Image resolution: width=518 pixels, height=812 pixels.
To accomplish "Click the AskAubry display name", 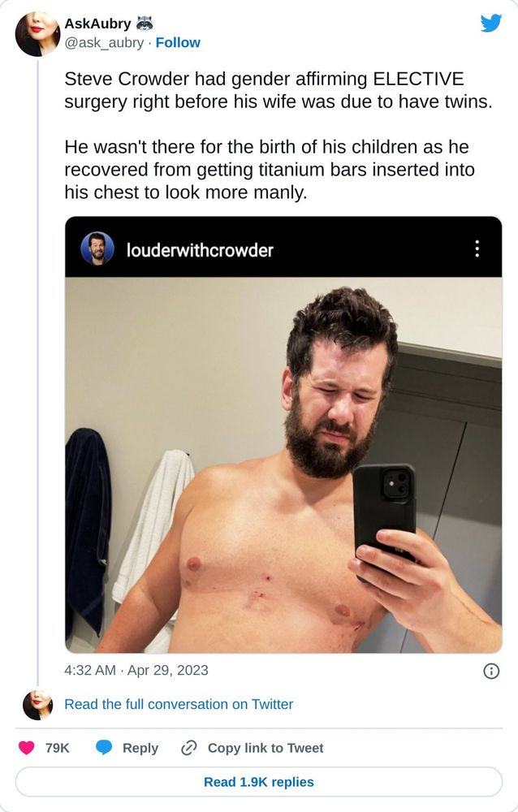I will 98,24.
